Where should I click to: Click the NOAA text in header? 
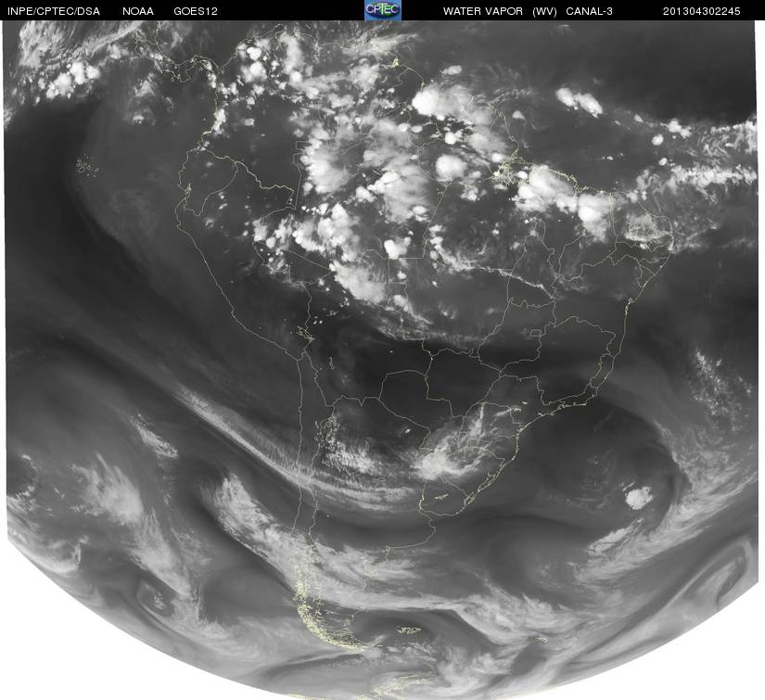[138, 11]
